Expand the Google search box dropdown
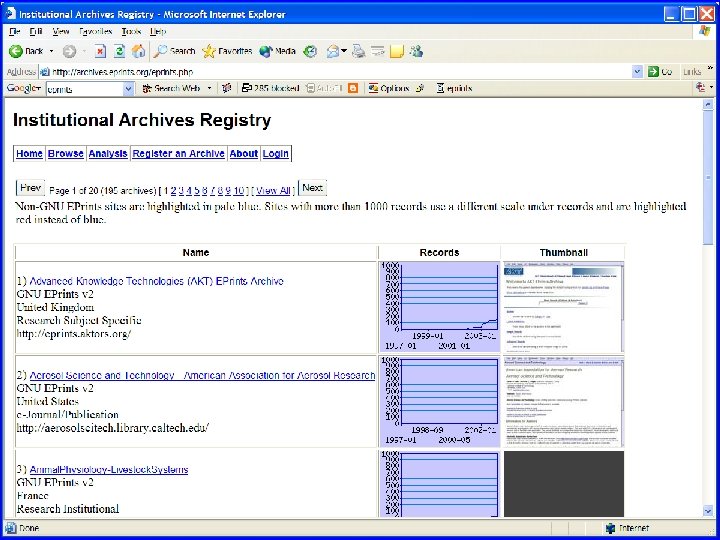The height and width of the screenshot is (540, 720). (x=128, y=89)
